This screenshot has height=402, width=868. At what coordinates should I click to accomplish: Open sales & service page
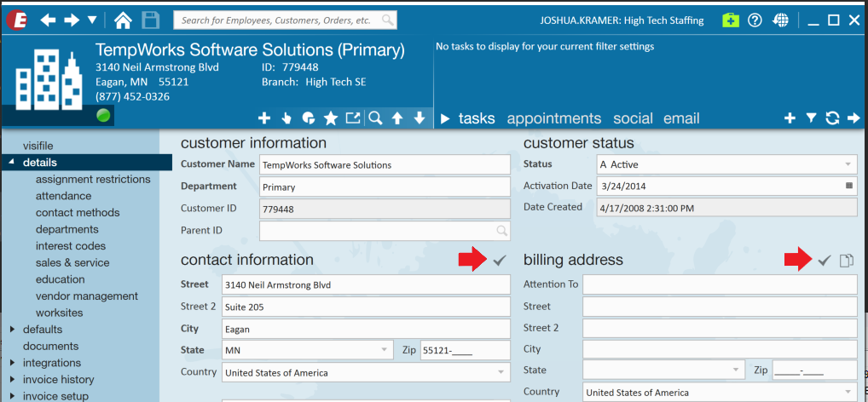[x=72, y=262]
